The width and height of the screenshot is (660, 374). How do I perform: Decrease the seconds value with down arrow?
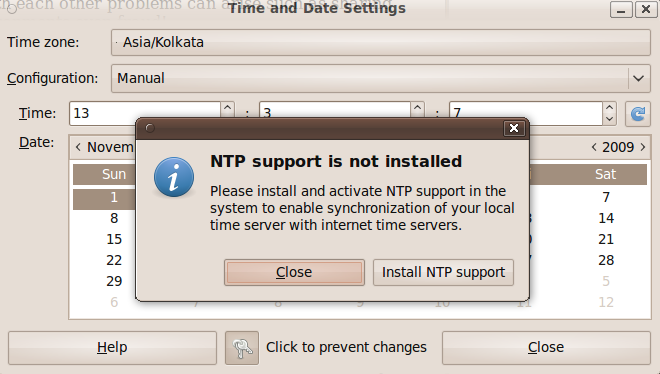(x=609, y=119)
